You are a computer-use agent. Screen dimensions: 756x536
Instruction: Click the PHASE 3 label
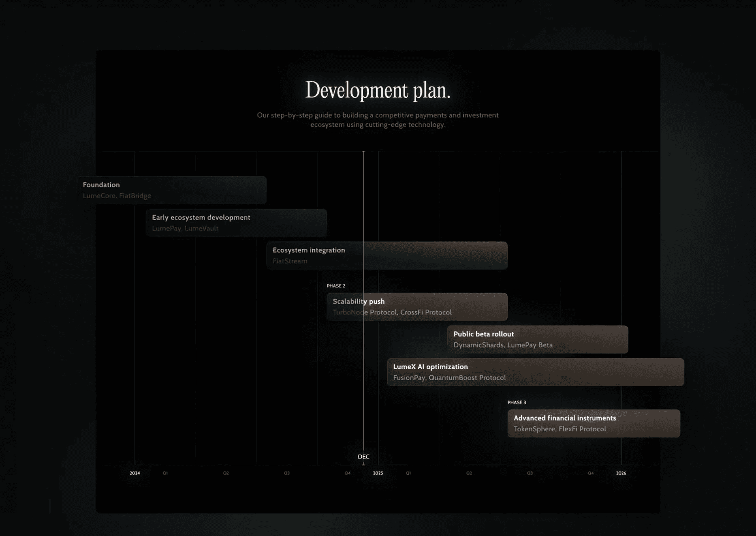[517, 402]
